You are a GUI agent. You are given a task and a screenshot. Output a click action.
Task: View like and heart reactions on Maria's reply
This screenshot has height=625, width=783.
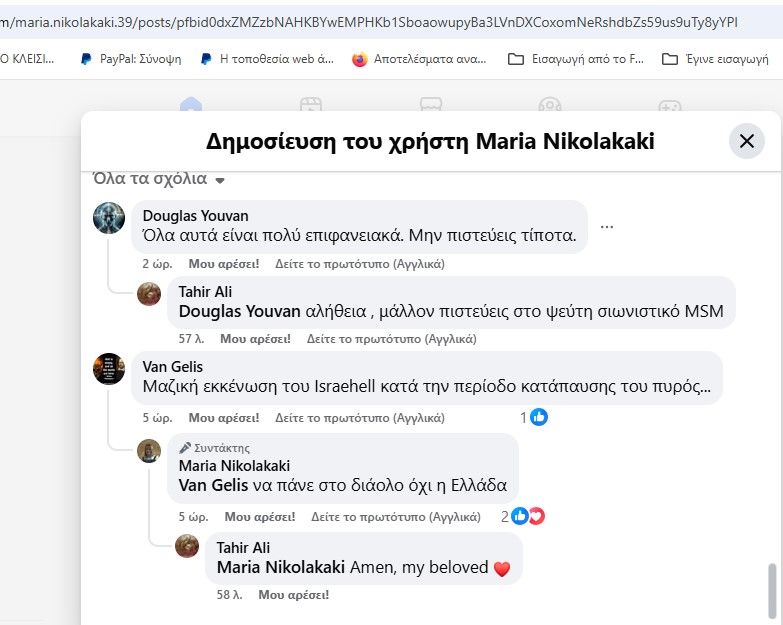coord(523,516)
